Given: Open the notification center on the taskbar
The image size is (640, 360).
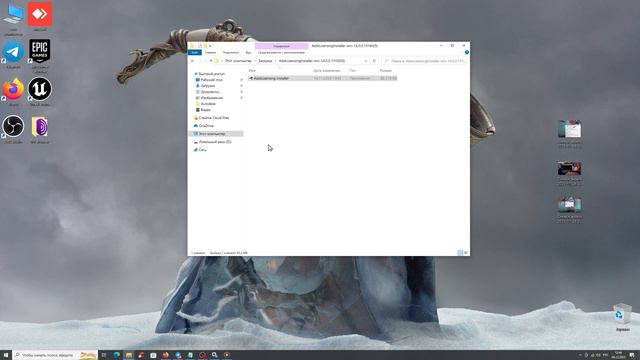Looking at the screenshot, I should click(632, 355).
